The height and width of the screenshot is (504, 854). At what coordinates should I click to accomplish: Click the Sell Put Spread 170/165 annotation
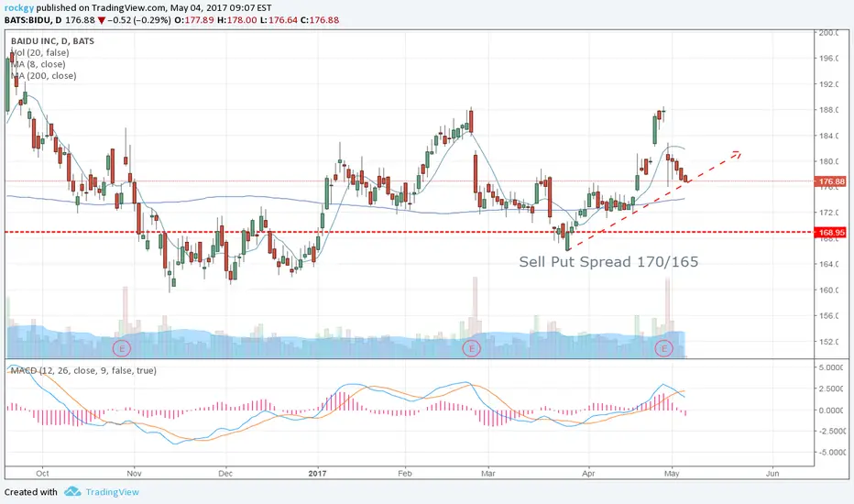pyautogui.click(x=608, y=262)
